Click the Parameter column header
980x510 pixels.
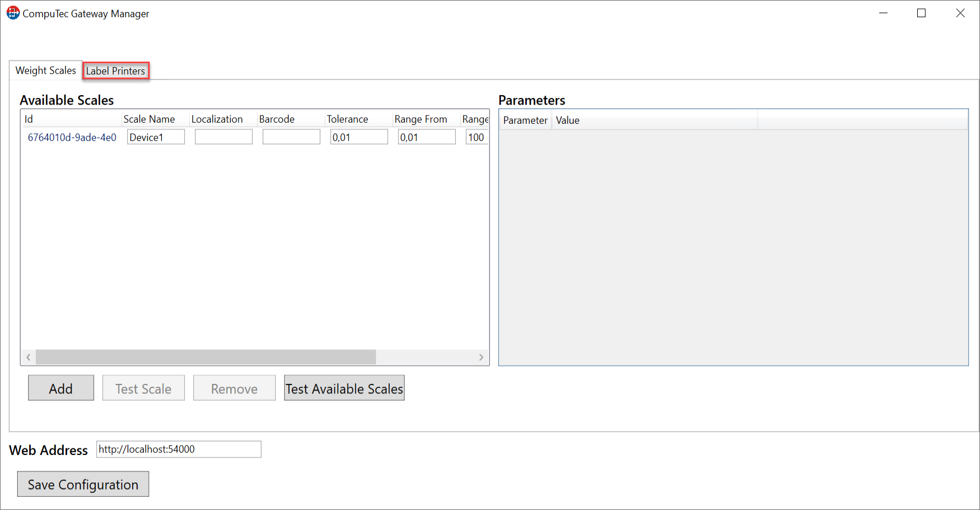pyautogui.click(x=525, y=120)
